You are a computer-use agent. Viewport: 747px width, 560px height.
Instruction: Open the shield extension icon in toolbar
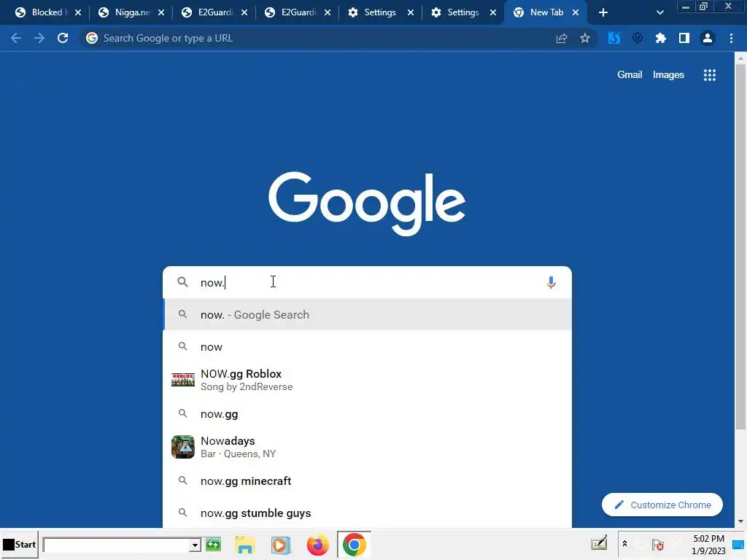point(637,38)
